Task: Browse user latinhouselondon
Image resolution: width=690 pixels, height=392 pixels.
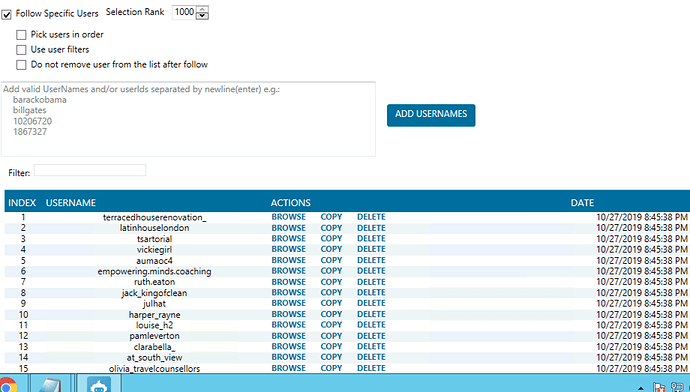Action: tap(288, 228)
